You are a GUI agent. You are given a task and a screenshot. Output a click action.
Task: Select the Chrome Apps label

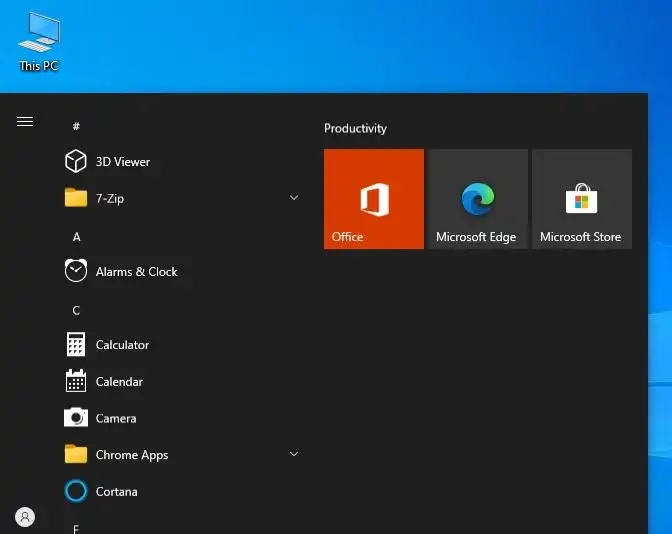tap(132, 455)
